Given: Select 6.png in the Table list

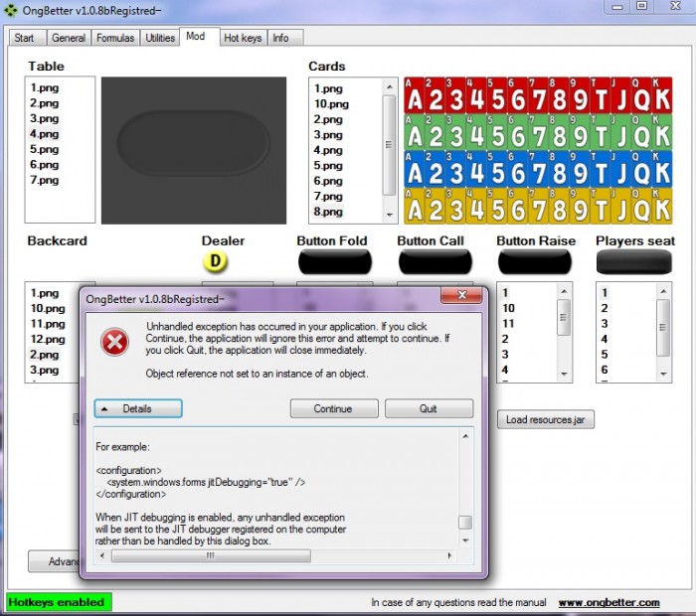Looking at the screenshot, I should click(45, 165).
